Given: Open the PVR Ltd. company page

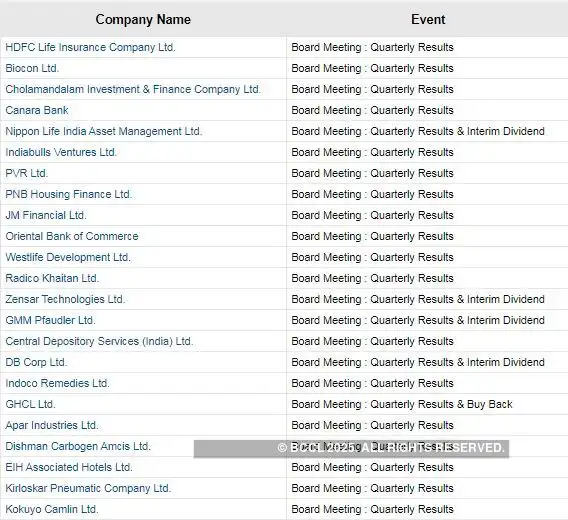Looking at the screenshot, I should [26, 174].
